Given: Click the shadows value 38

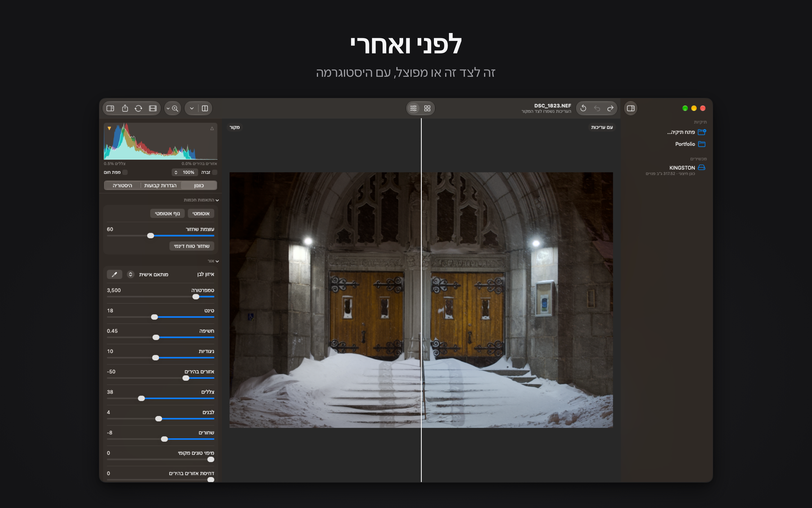Looking at the screenshot, I should pos(110,392).
